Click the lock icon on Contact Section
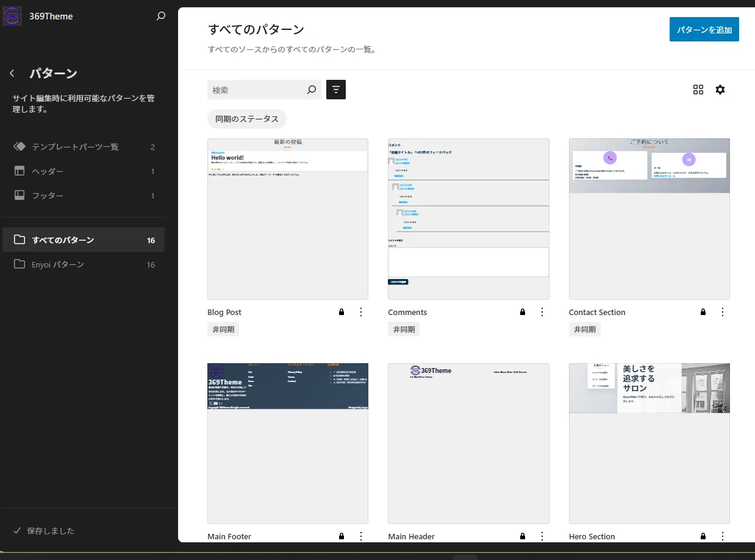Screen dimensions: 755x560 pos(703,312)
